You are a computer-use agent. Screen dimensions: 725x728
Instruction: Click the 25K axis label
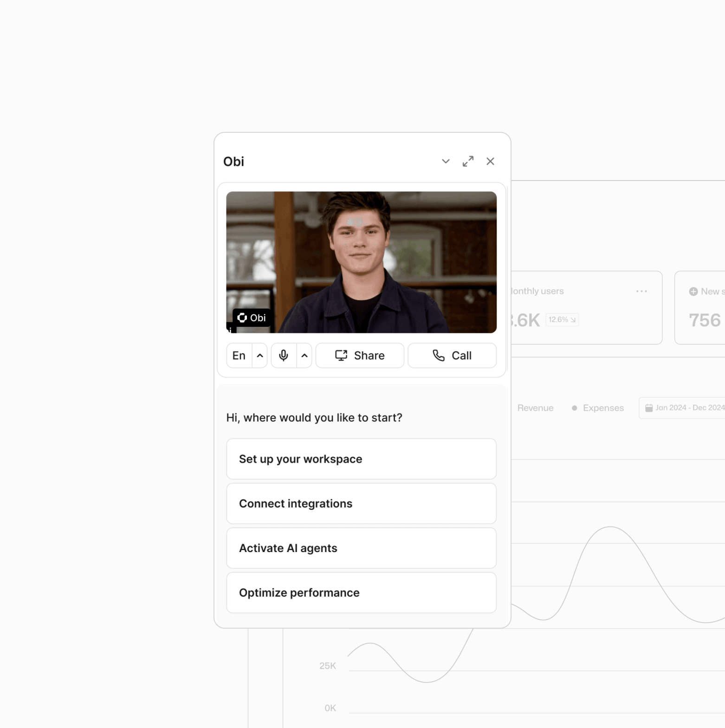pyautogui.click(x=328, y=666)
